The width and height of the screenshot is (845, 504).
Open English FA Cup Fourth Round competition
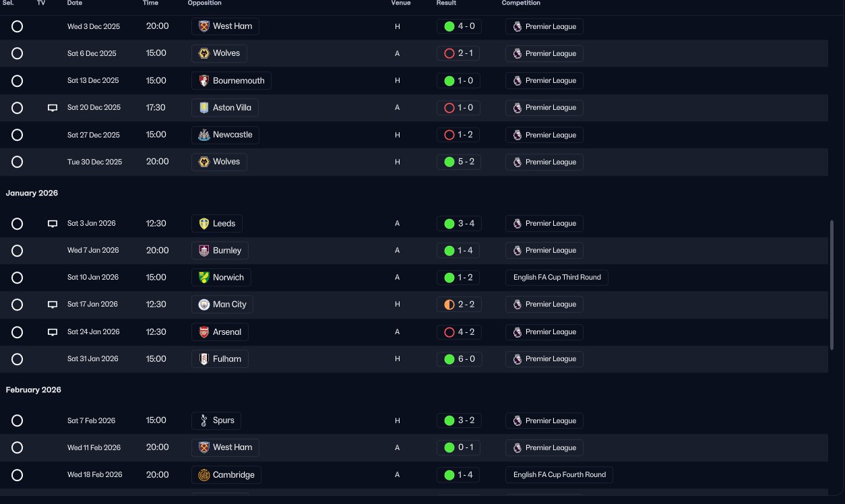coord(559,475)
